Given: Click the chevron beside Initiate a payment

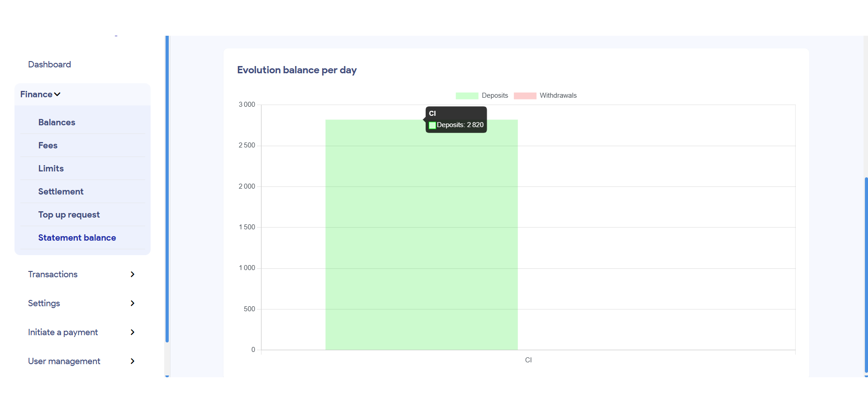Looking at the screenshot, I should point(133,332).
